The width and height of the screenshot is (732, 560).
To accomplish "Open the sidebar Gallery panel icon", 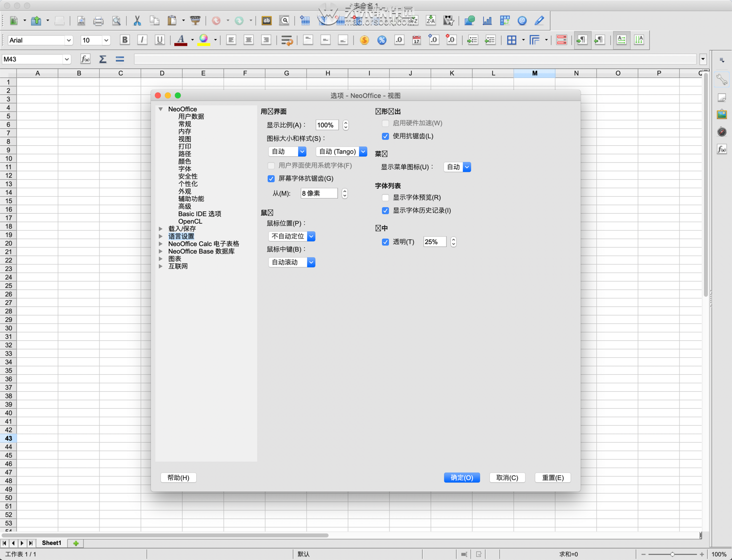I will 722,114.
